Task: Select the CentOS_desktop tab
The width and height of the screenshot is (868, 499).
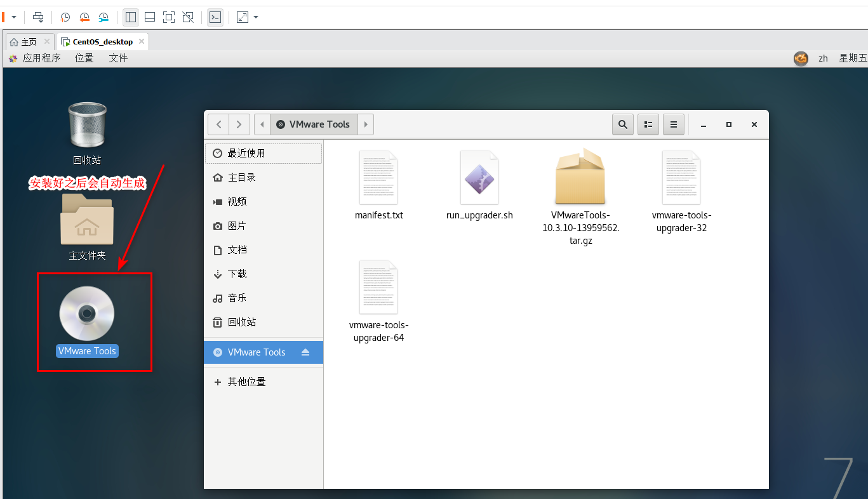Action: [103, 42]
